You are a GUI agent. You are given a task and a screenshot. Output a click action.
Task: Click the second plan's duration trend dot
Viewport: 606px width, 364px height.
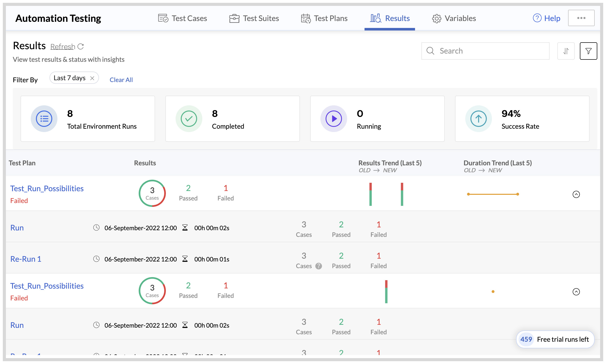493,291
